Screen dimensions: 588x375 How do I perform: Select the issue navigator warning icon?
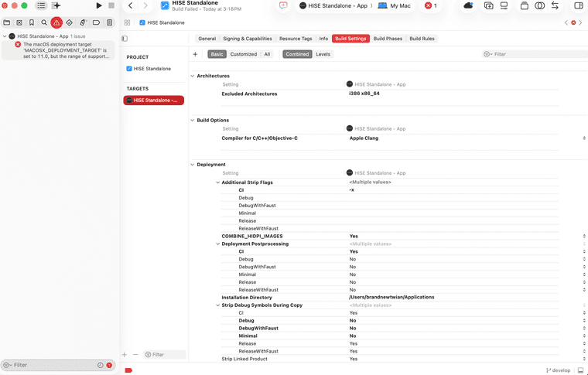pos(56,23)
